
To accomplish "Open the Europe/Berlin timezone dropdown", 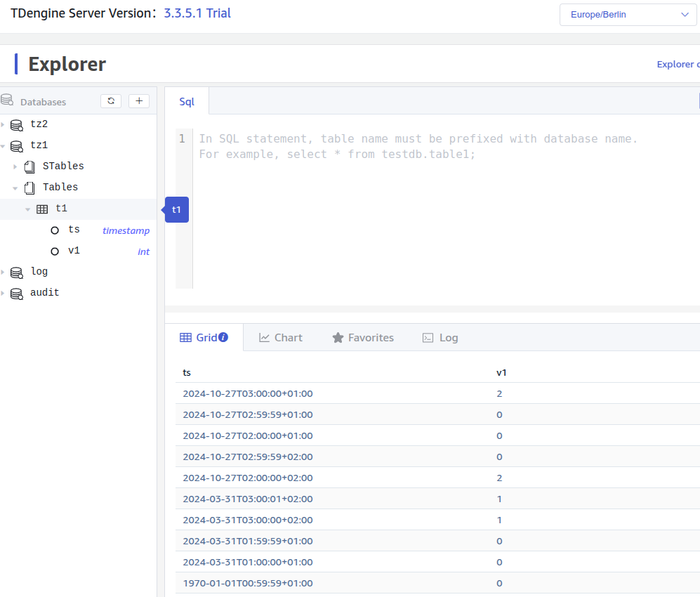I will [x=628, y=15].
